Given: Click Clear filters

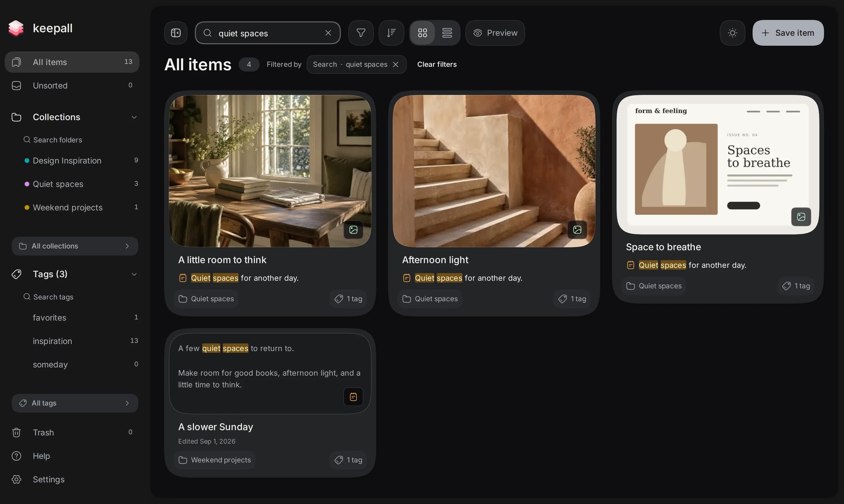Looking at the screenshot, I should click(437, 64).
